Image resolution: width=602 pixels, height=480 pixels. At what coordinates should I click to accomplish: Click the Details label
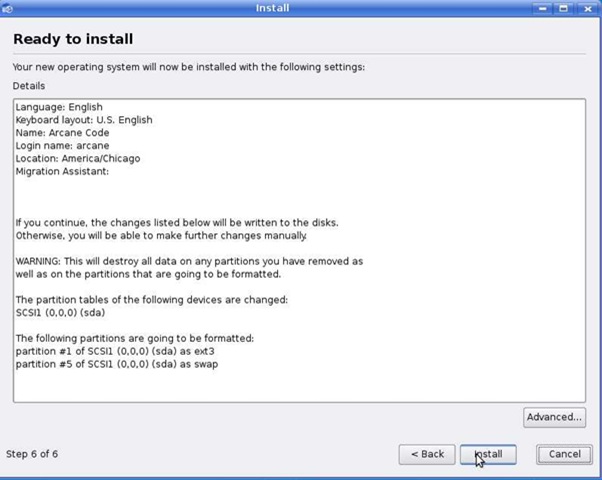coord(29,86)
